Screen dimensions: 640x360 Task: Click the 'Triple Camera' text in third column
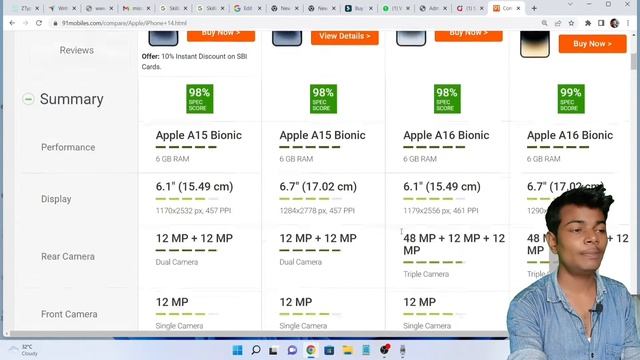(x=426, y=274)
